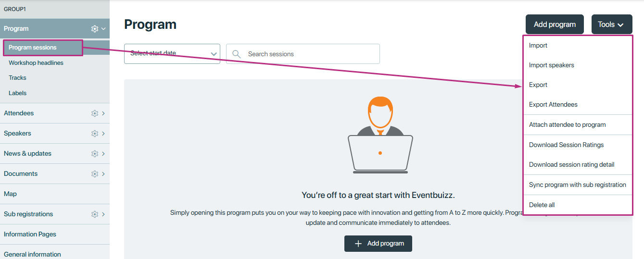Image resolution: width=644 pixels, height=259 pixels.
Task: Expand the Speakers section chevron
Action: 103,134
